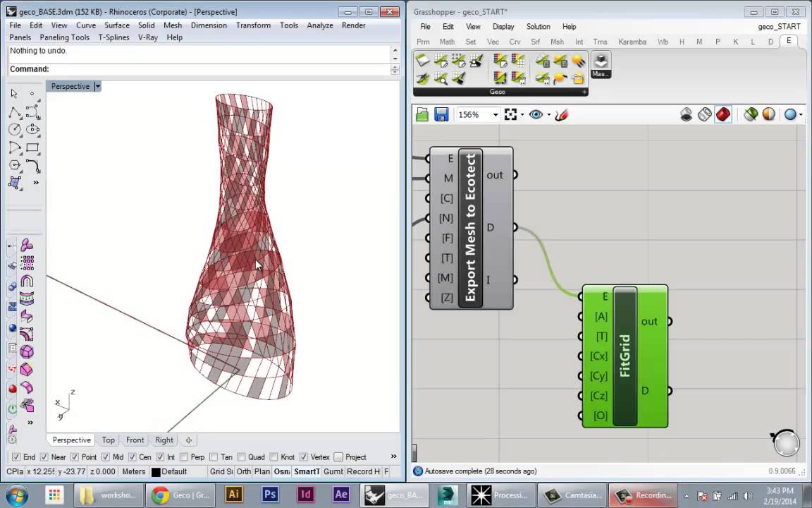Click the red shaded preview mode icon
The image size is (812, 508).
click(723, 115)
